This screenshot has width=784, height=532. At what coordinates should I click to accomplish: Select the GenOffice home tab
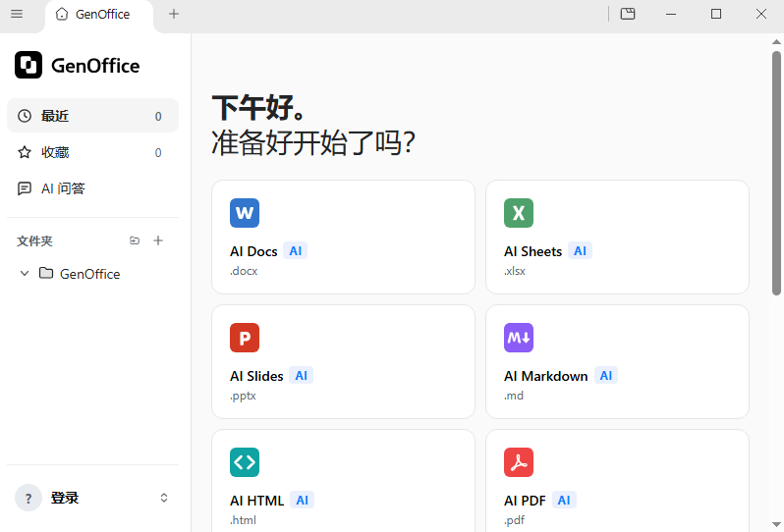[99, 15]
